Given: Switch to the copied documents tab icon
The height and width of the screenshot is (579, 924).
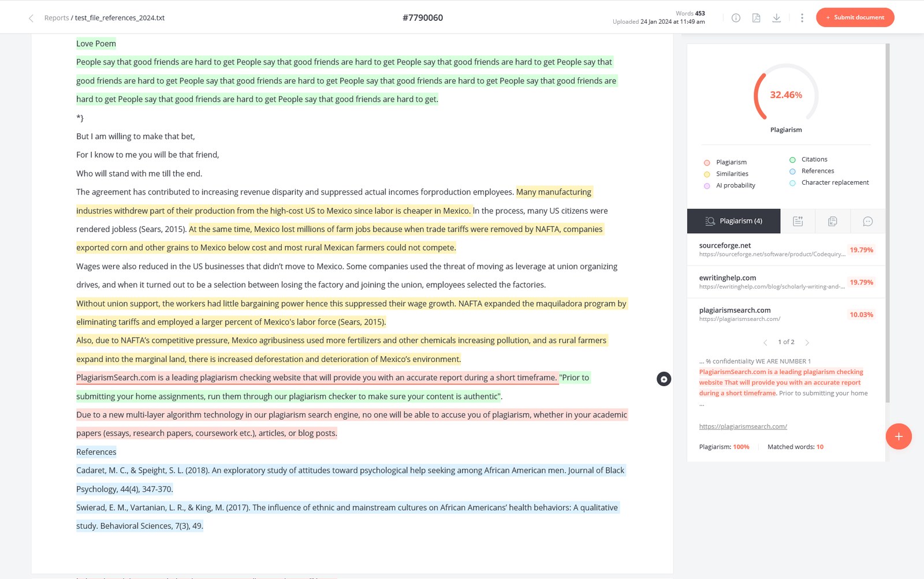Looking at the screenshot, I should click(x=833, y=221).
